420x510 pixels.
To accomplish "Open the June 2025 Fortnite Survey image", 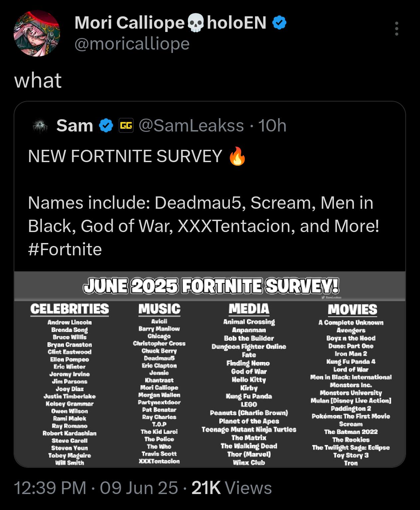I will 210,369.
